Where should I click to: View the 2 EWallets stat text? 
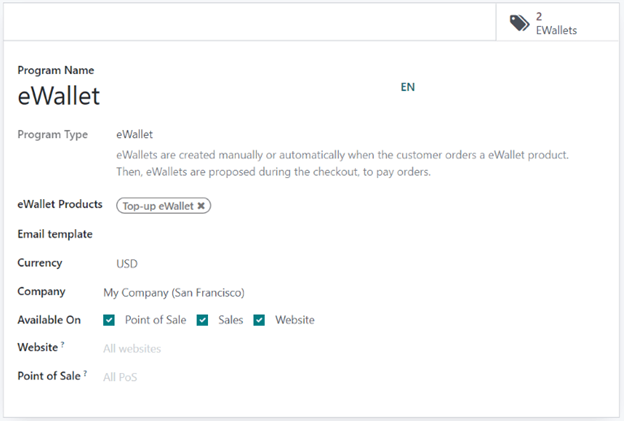click(556, 24)
